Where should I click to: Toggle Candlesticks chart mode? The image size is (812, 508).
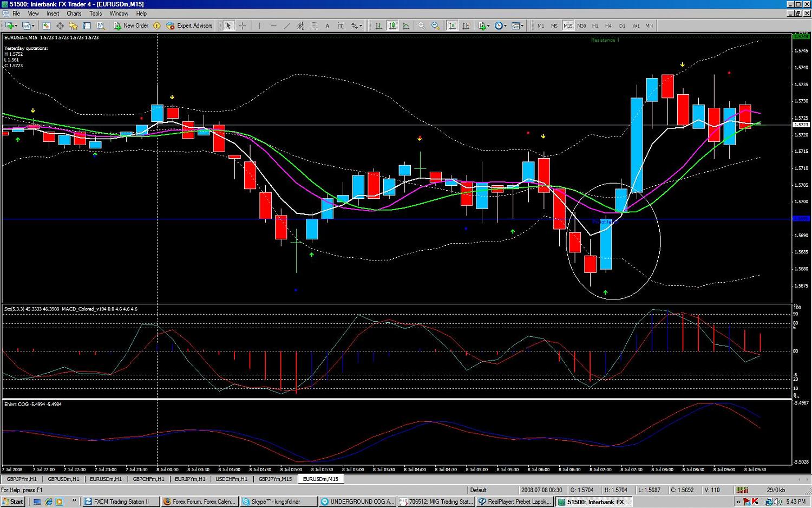pos(392,25)
